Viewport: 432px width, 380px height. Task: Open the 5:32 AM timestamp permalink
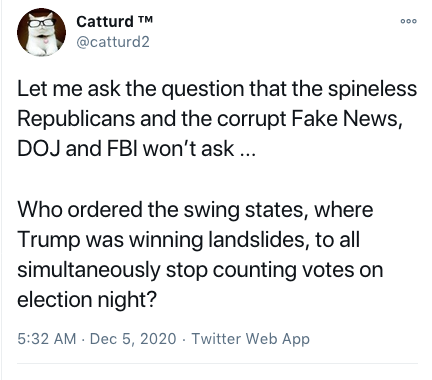coord(47,339)
